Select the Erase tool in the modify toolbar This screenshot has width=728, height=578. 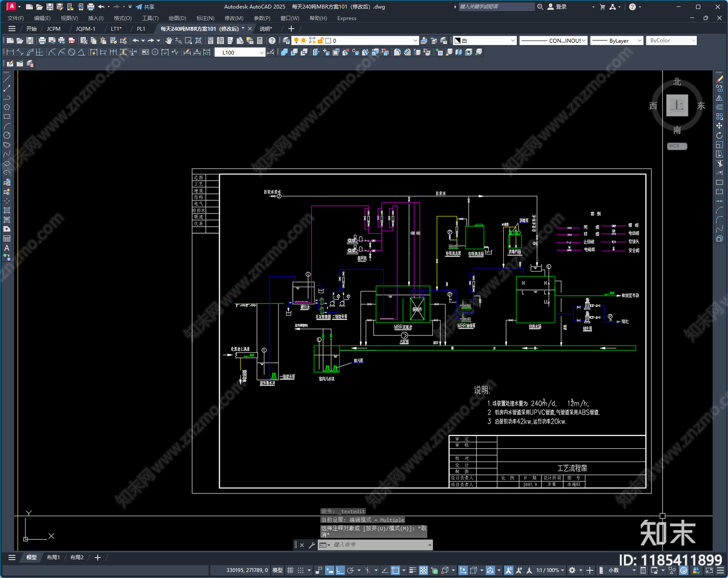click(719, 79)
